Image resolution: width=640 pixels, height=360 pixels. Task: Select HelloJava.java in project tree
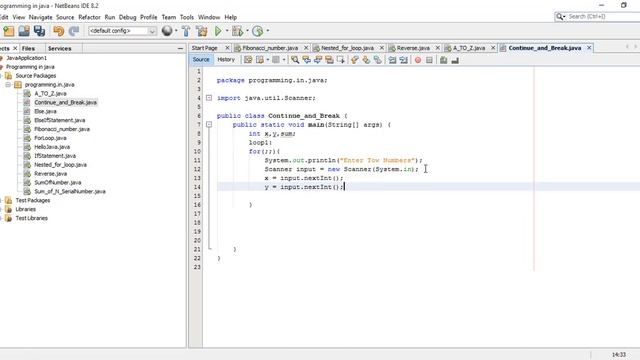52,147
